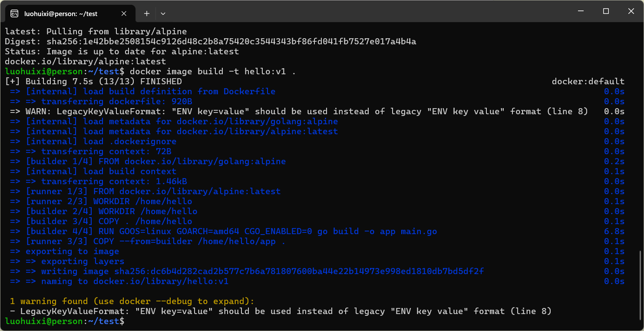Viewport: 644px width, 331px height.
Task: Maximize the terminal window
Action: (606, 11)
